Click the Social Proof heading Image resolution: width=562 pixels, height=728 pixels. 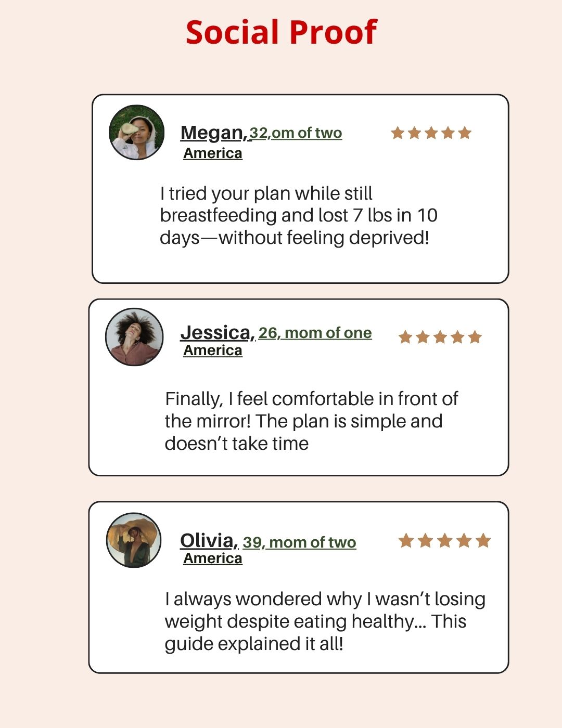[x=281, y=32]
